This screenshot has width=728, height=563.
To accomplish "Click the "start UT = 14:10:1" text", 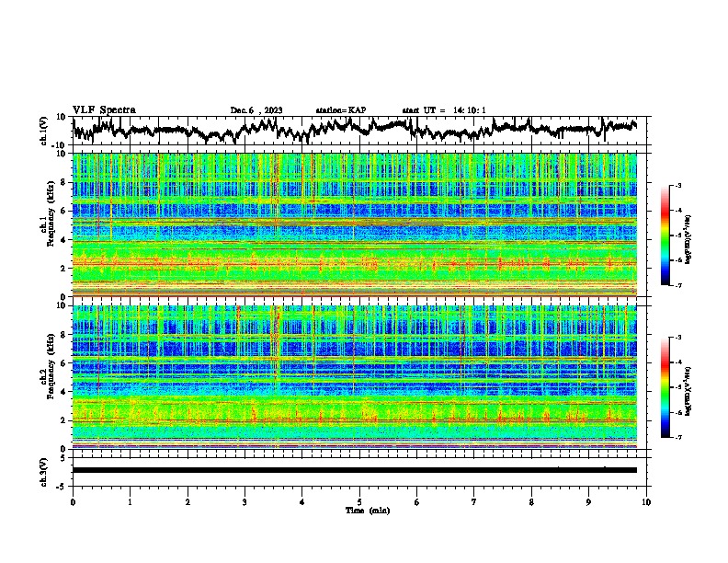I will (444, 110).
